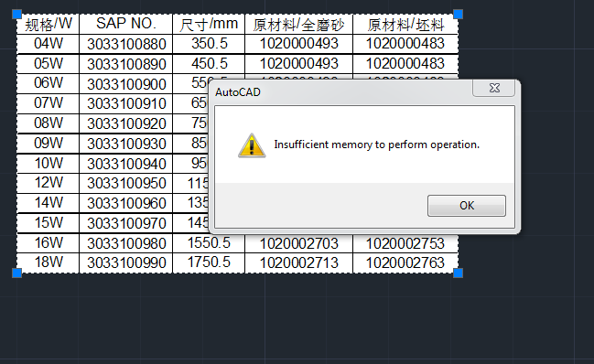
Task: Close the AutoCAD error dialog
Action: coord(493,89)
